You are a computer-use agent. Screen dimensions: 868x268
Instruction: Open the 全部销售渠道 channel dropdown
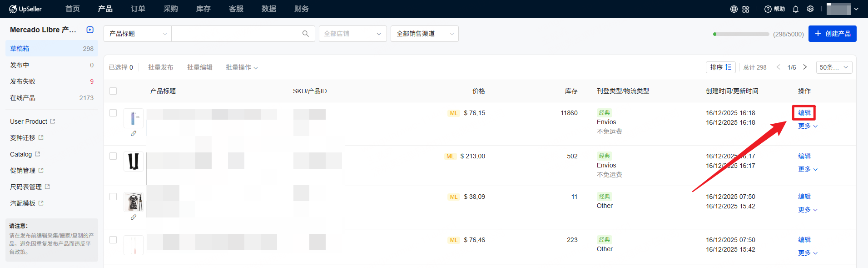point(424,34)
